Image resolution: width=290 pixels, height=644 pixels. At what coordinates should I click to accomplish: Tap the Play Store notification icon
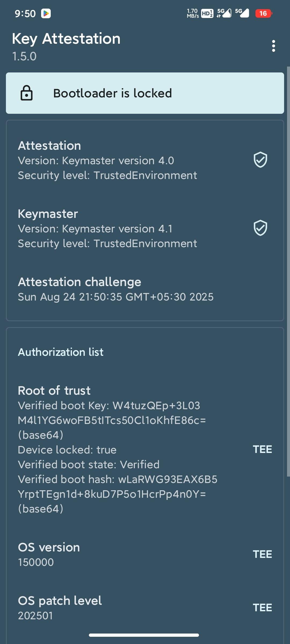coord(46,13)
